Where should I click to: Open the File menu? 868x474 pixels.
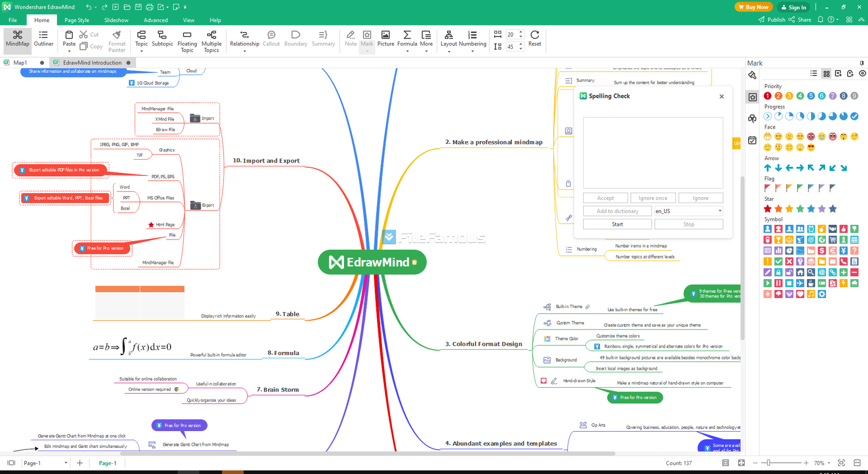12,20
